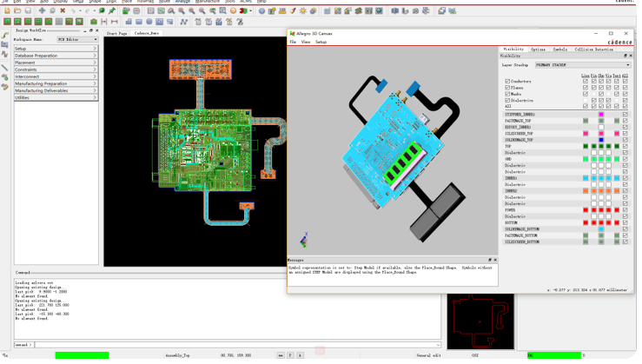Switch to the Start Page tab
This screenshot has width=642, height=364.
click(x=116, y=33)
